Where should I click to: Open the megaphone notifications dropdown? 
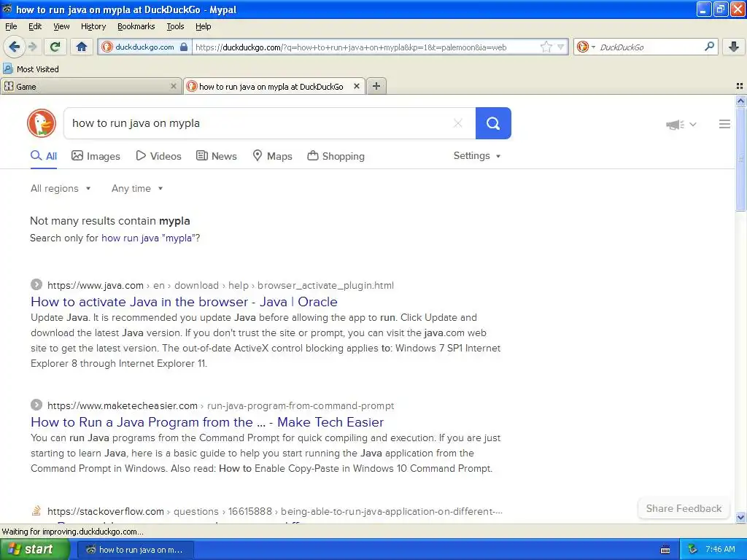tap(681, 124)
